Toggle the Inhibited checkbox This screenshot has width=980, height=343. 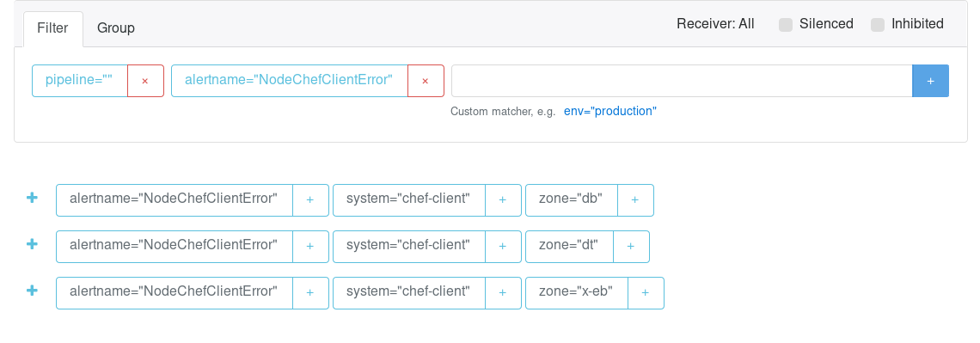878,25
